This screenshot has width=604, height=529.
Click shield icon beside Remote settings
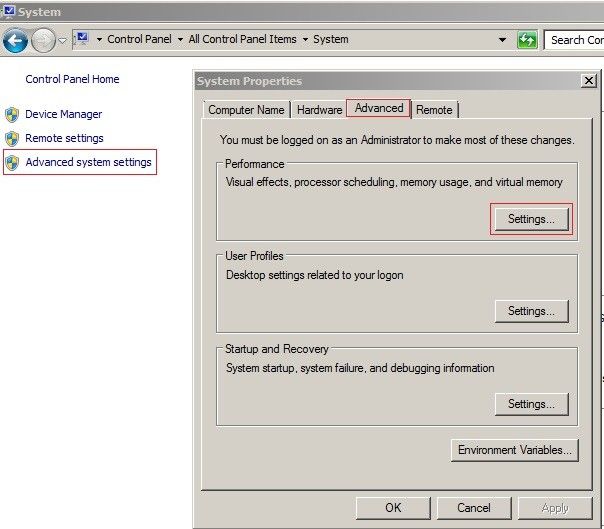tap(12, 139)
